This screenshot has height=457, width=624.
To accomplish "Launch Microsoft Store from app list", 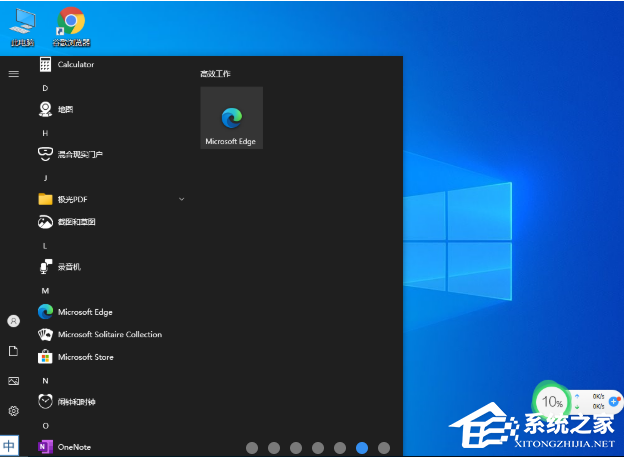I will click(85, 357).
